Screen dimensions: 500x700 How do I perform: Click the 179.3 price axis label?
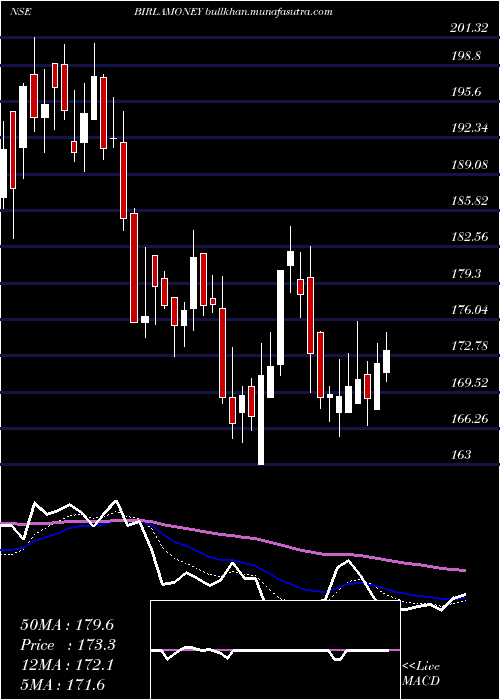pyautogui.click(x=466, y=274)
